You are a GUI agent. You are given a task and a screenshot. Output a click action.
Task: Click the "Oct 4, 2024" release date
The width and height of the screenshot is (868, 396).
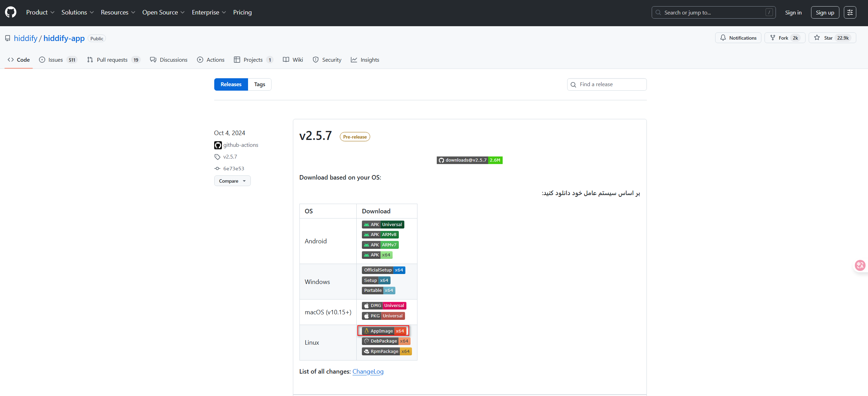coord(229,133)
